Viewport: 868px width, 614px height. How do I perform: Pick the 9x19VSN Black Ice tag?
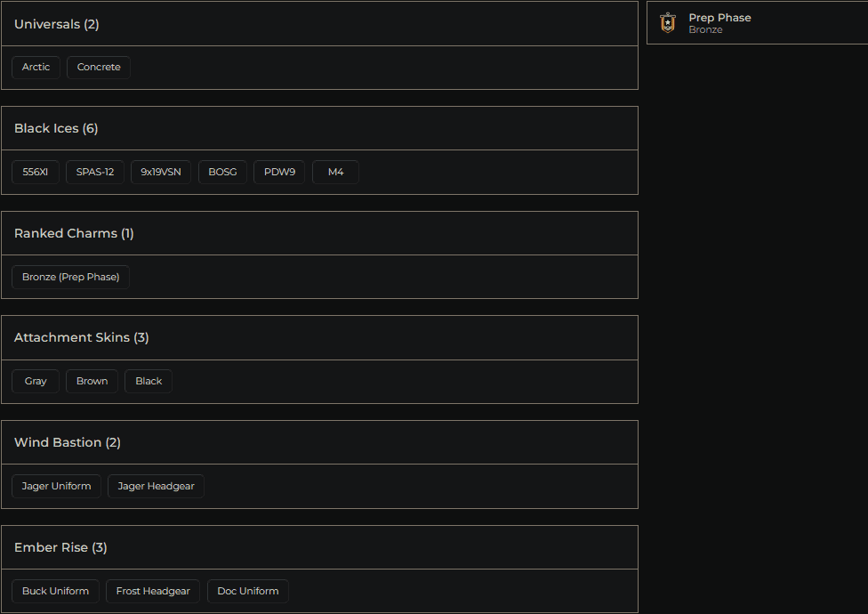point(161,172)
